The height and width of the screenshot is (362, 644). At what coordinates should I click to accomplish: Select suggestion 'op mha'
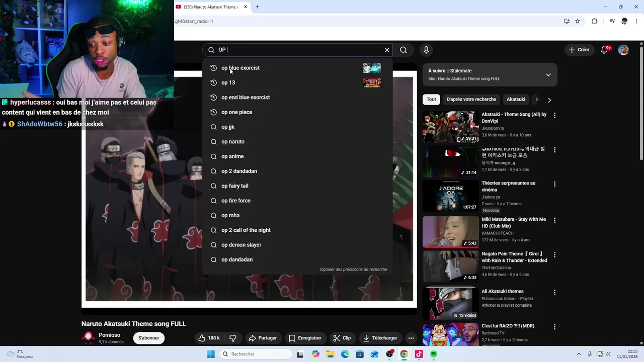click(297, 215)
